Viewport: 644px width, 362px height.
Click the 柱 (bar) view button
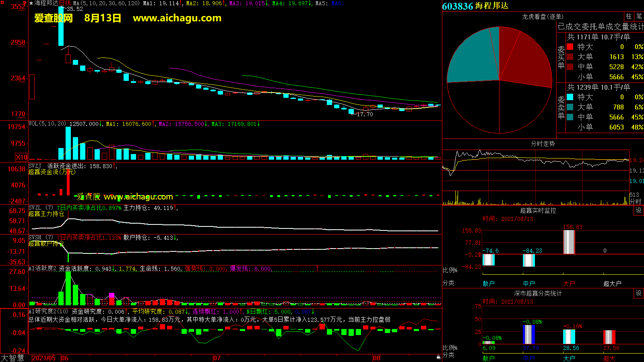coord(629,16)
